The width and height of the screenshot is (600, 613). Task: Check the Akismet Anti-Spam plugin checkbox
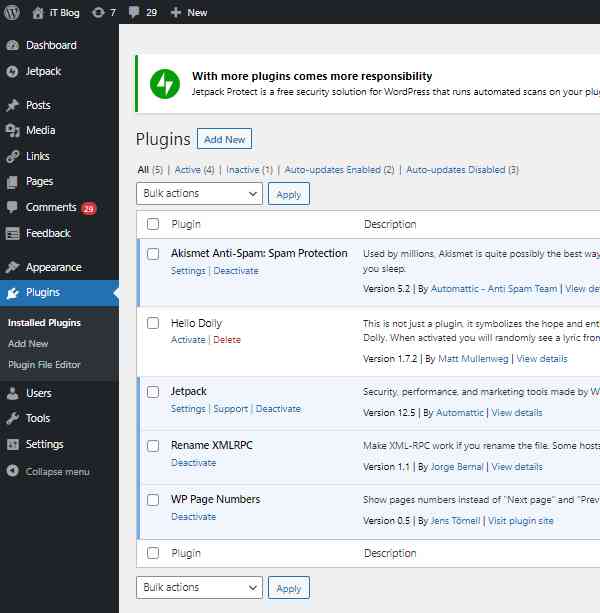pos(153,254)
